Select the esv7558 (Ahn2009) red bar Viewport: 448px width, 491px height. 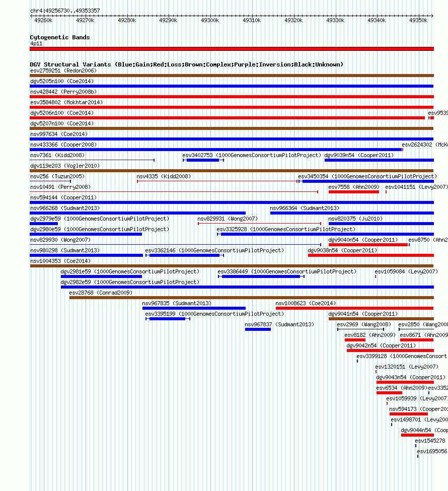[x=354, y=192]
